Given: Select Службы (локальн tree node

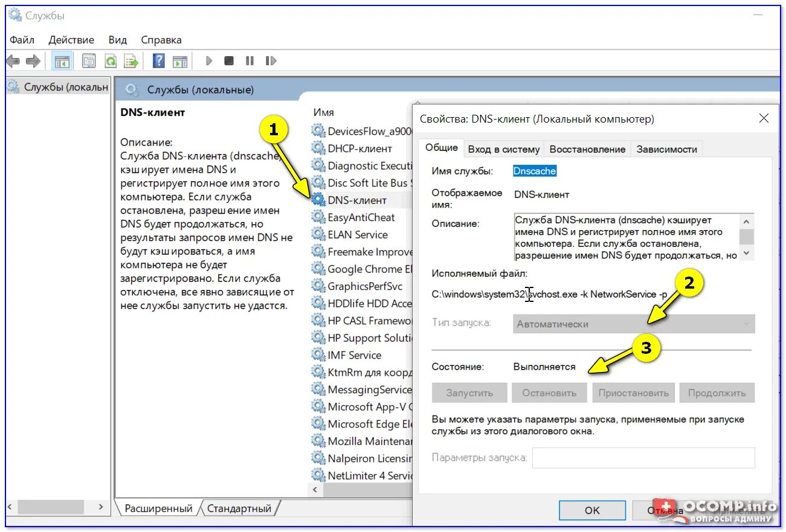Looking at the screenshot, I should pos(58,87).
